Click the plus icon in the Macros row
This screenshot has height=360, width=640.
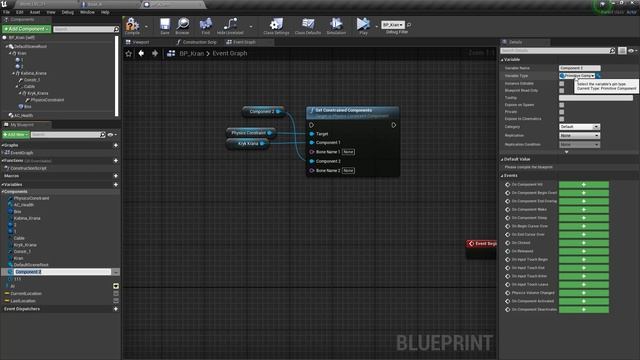coord(116,176)
